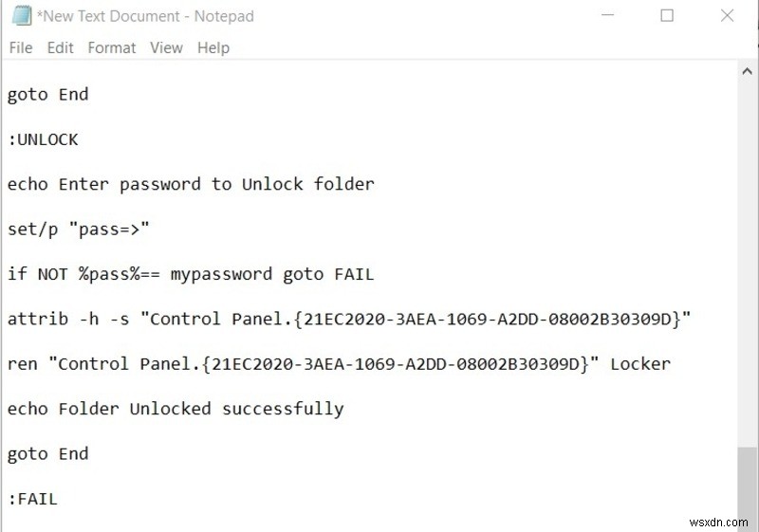Click the Notepad icon in title bar

pos(21,16)
